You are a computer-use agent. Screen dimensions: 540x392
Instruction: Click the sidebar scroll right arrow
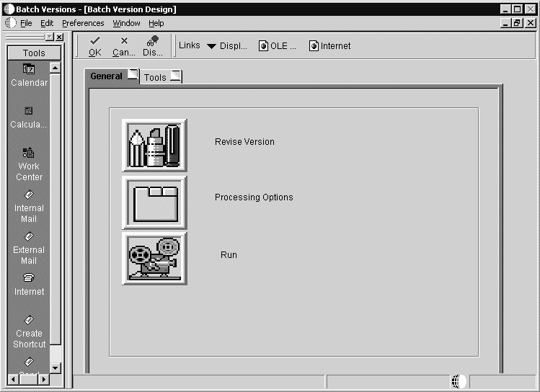[43, 380]
